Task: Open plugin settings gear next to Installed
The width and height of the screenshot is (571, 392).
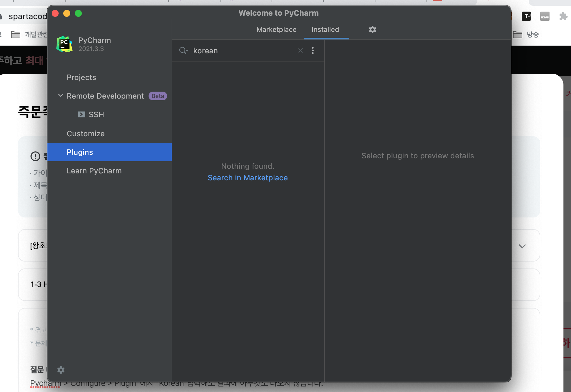Action: point(373,30)
